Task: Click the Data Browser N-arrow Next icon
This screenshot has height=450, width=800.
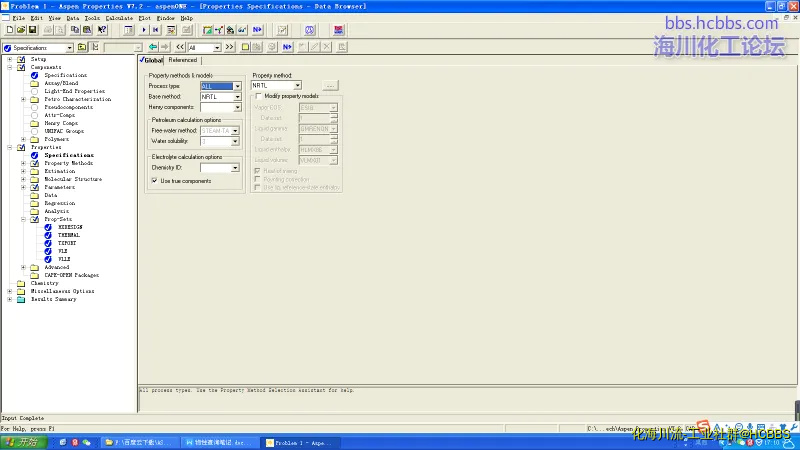Action: tap(287, 47)
